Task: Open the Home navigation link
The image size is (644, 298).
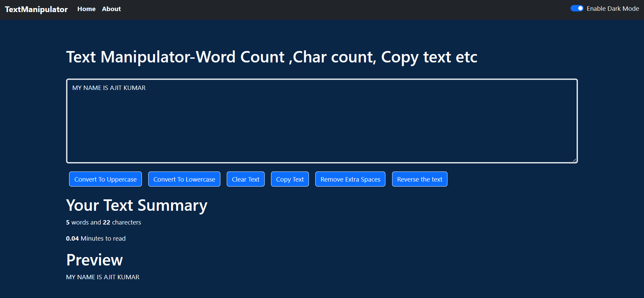Action: (87, 9)
